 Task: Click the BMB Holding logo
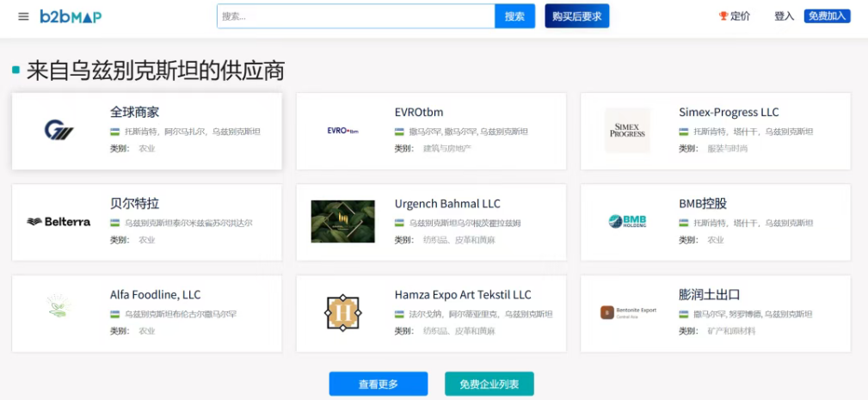(627, 222)
